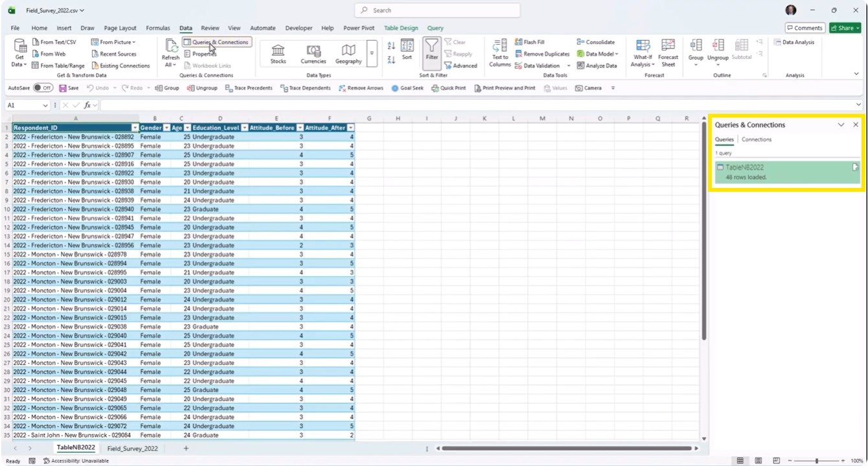Open Attitude_Before column filter dropdown

click(x=300, y=128)
